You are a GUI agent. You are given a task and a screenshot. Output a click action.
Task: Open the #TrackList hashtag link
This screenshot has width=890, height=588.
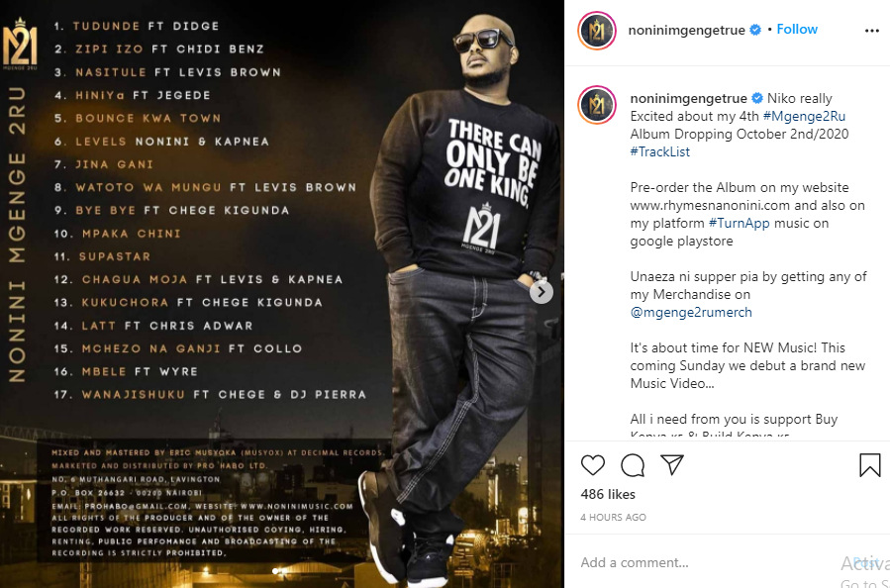pos(660,151)
